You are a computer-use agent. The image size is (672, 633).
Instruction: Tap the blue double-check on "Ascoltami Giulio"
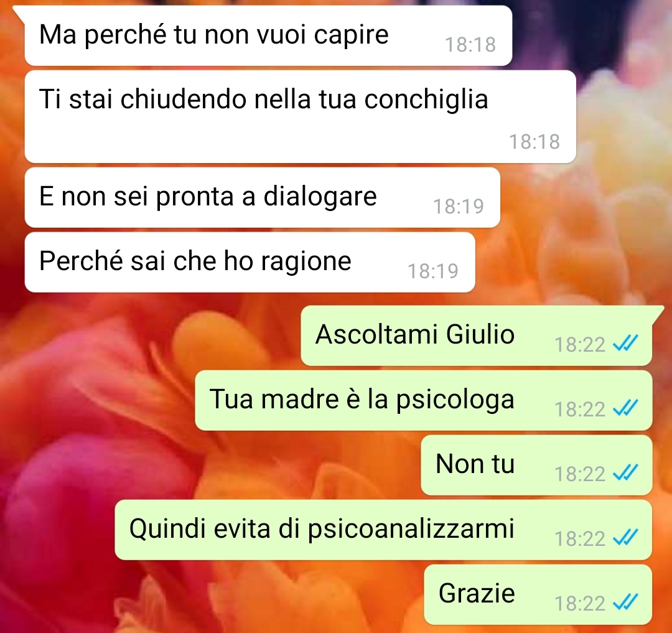click(x=626, y=344)
